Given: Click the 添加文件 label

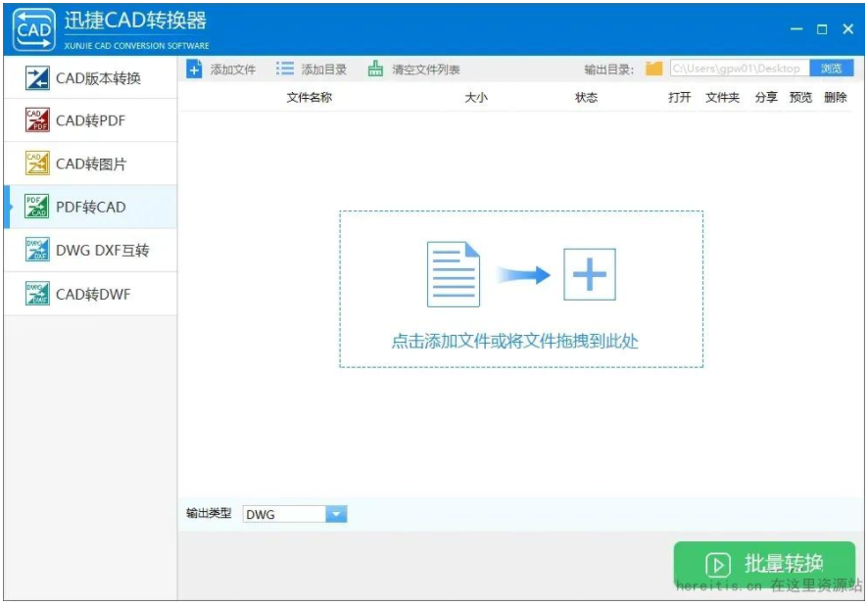Looking at the screenshot, I should (x=233, y=70).
